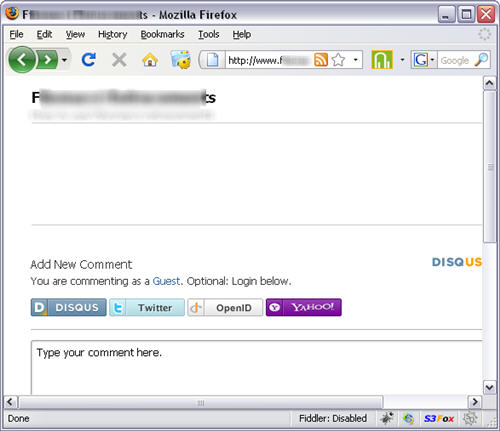Open the Bookmarks menu
The image size is (500, 431).
tap(162, 34)
